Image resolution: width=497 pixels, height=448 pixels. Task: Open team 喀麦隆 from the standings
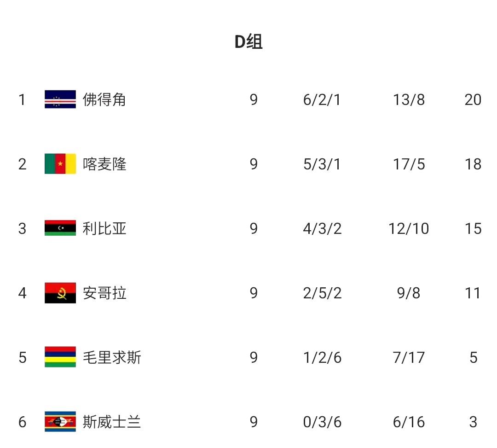coord(104,164)
